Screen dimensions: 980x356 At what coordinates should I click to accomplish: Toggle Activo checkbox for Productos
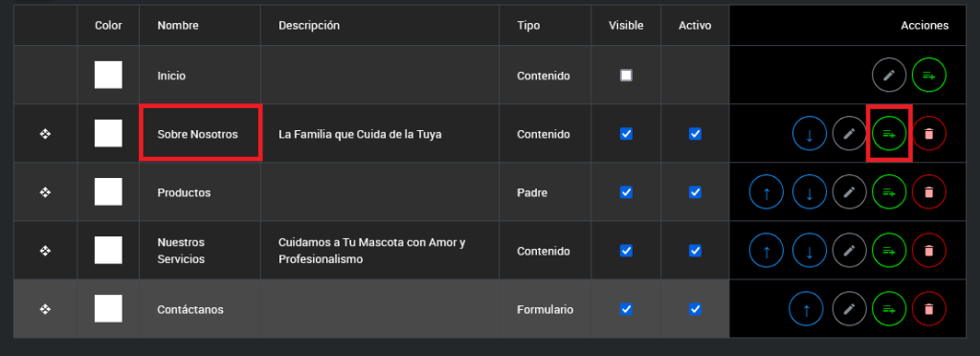click(695, 192)
